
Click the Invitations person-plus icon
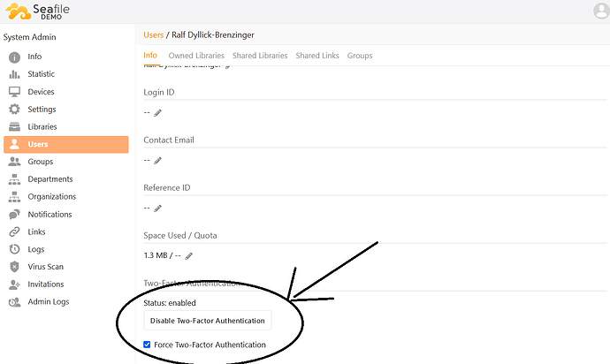(x=14, y=284)
